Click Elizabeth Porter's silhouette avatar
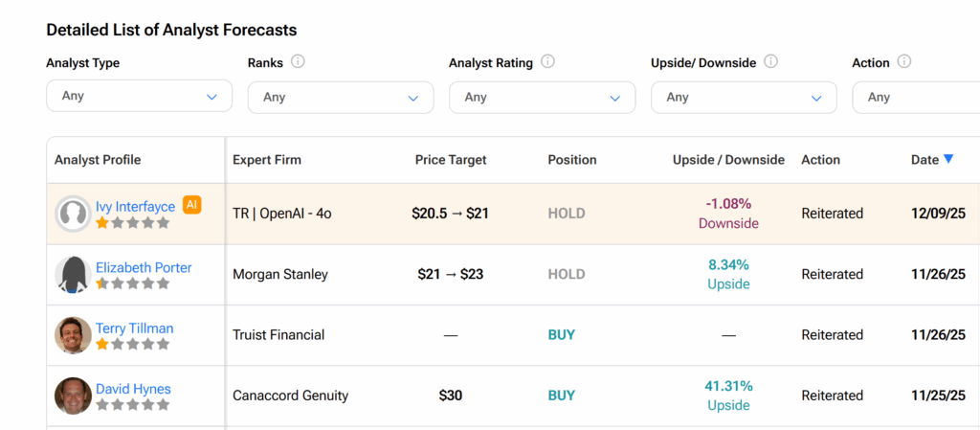The height and width of the screenshot is (430, 980). click(73, 275)
